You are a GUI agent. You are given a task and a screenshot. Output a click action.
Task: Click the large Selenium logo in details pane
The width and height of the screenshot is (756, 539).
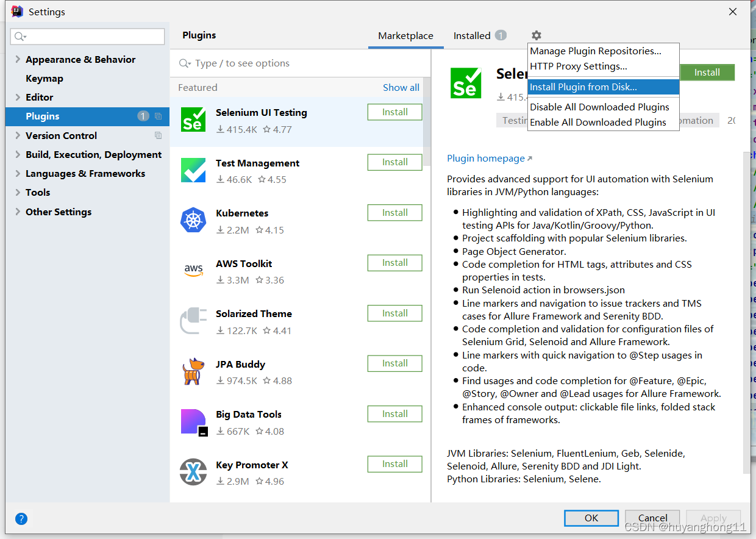click(466, 83)
